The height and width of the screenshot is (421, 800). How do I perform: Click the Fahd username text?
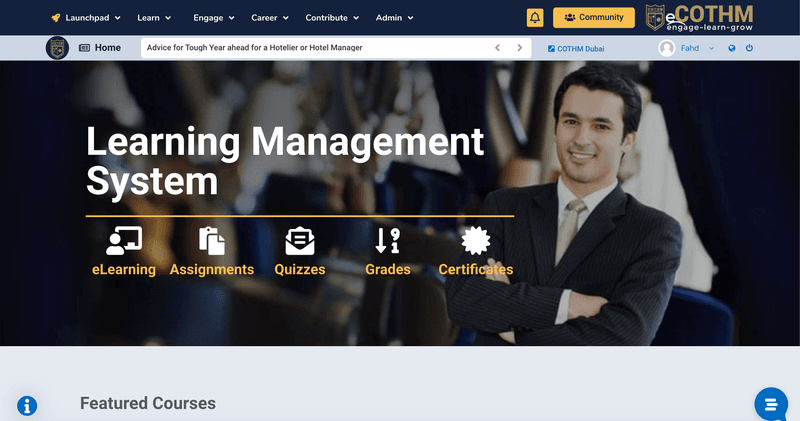(x=690, y=48)
